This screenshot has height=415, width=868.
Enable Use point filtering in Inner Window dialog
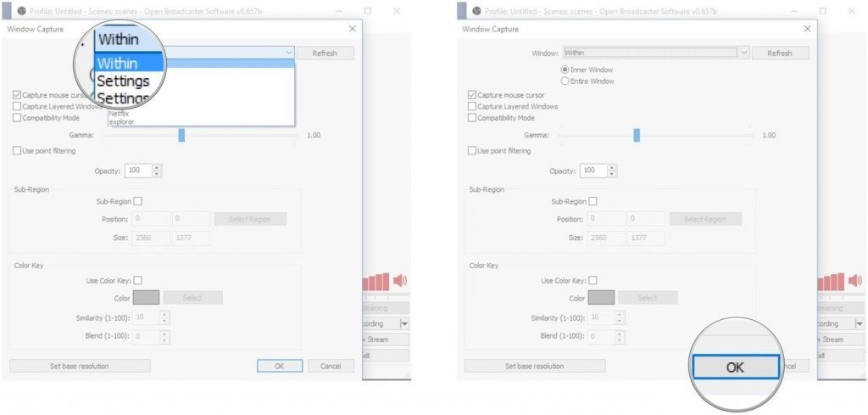tap(472, 151)
